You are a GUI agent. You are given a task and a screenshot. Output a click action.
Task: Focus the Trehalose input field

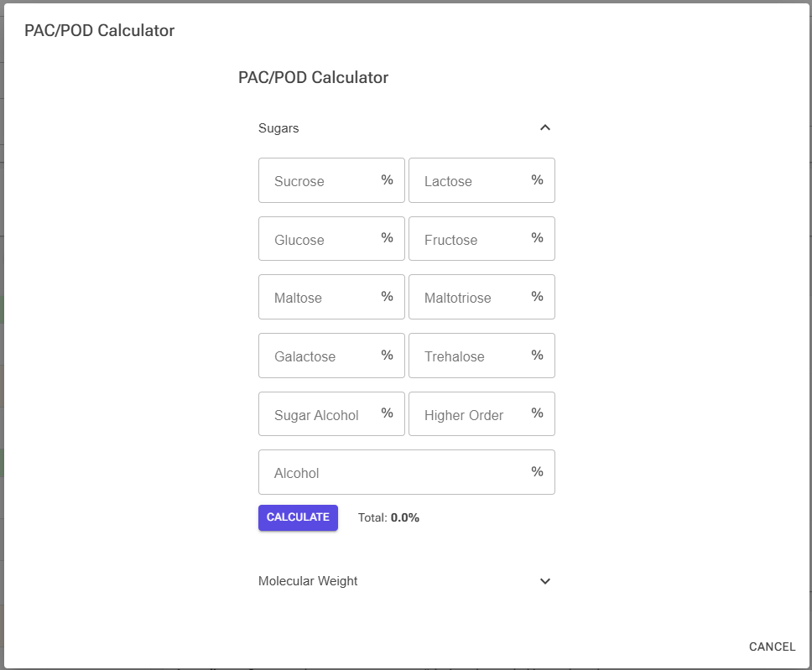pyautogui.click(x=481, y=356)
